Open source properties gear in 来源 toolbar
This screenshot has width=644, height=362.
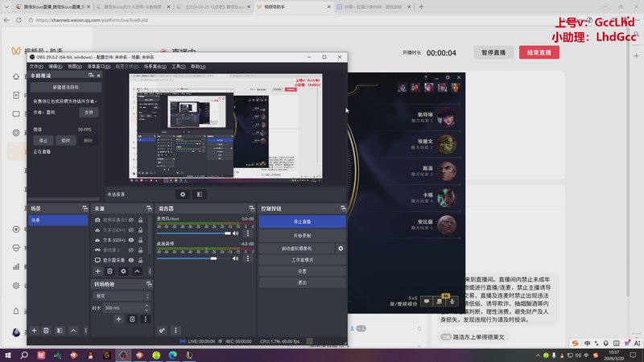(x=123, y=271)
